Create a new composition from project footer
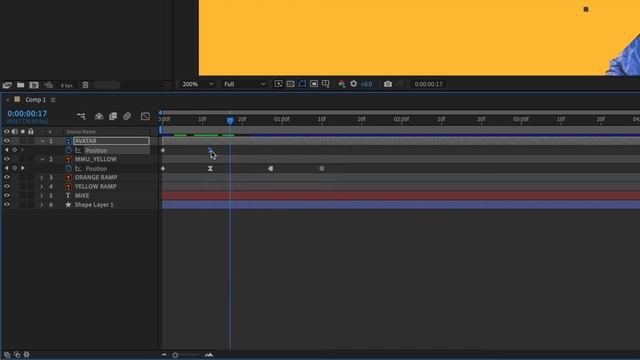 pos(34,85)
